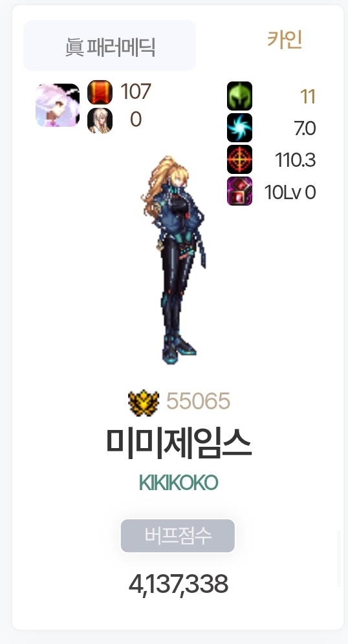The image size is (348, 644).
Task: Click the fame score 55065
Action: 198,402
